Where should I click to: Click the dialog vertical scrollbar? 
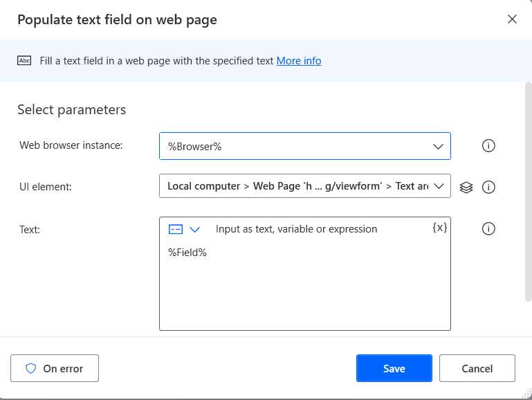click(x=529, y=192)
